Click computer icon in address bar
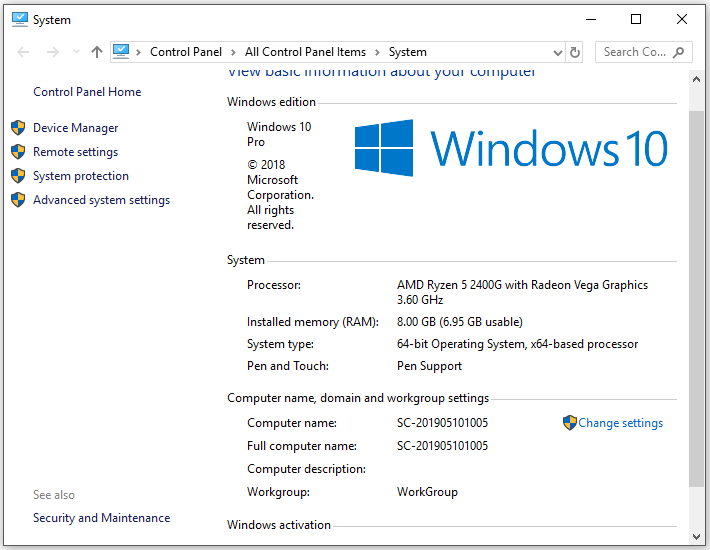This screenshot has height=550, width=710. click(x=121, y=52)
